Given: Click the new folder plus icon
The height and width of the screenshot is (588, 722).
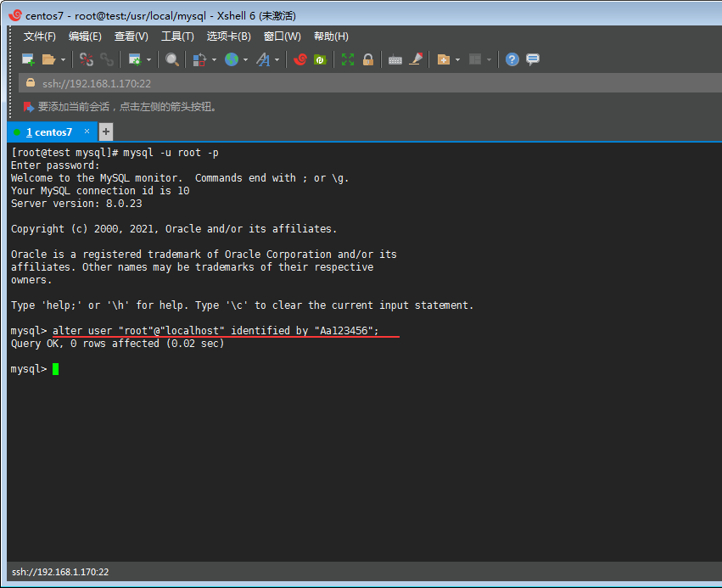Looking at the screenshot, I should (x=444, y=59).
